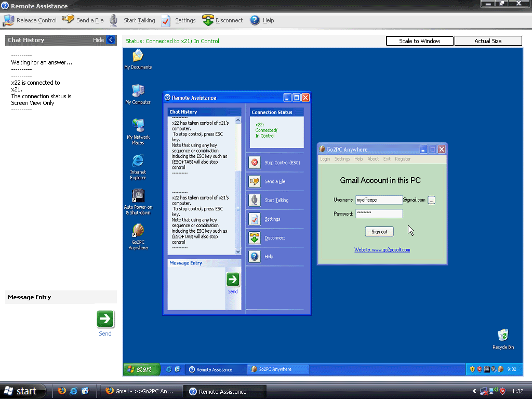The image size is (532, 399).
Task: Click the My Documents remote desktop icon
Action: tap(138, 59)
